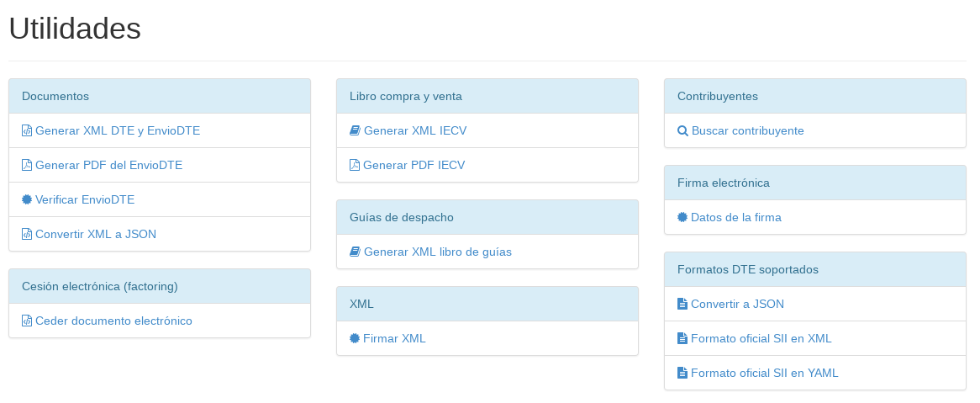Open the Convertir a JSON format link
980x403 pixels.
tap(737, 304)
